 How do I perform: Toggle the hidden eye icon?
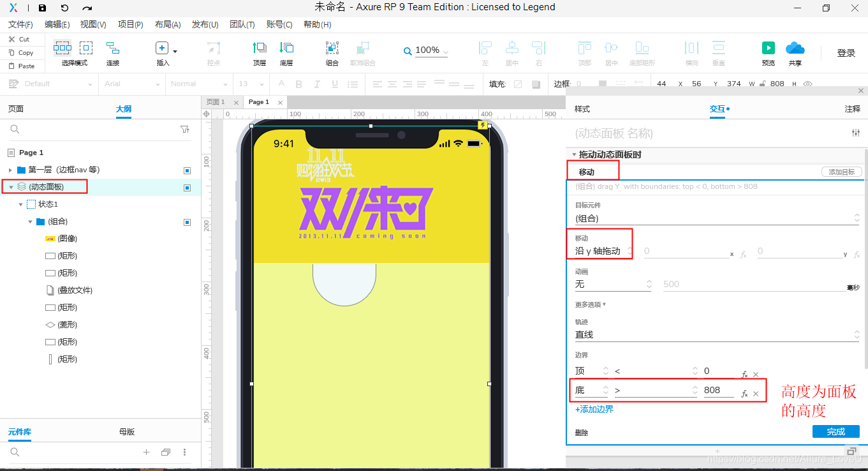pos(807,84)
